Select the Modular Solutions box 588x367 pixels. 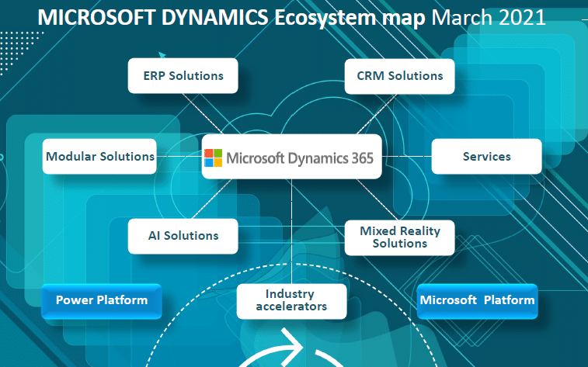[99, 156]
